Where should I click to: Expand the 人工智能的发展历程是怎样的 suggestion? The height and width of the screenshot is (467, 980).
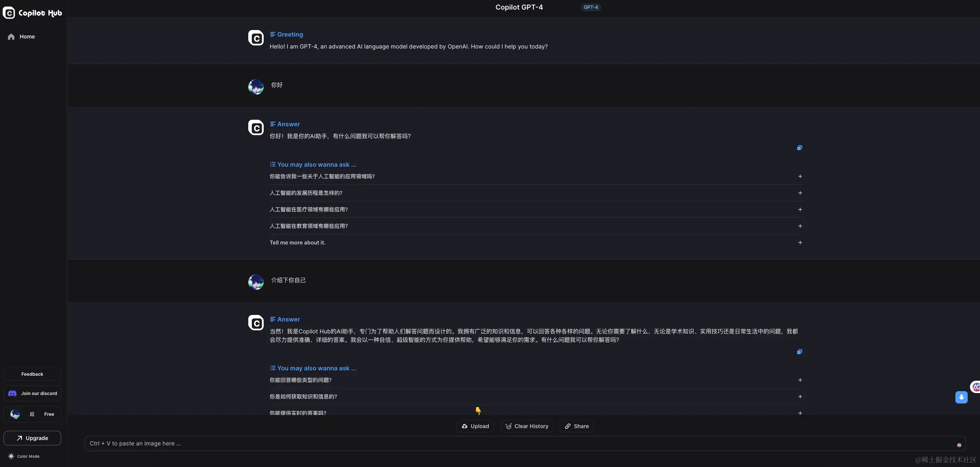(800, 193)
